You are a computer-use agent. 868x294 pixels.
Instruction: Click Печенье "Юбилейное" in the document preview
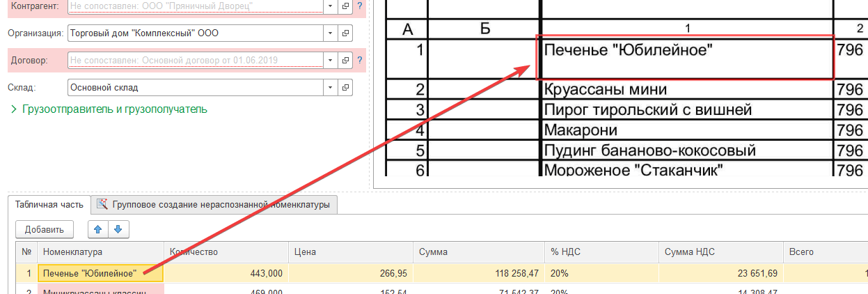pos(629,50)
